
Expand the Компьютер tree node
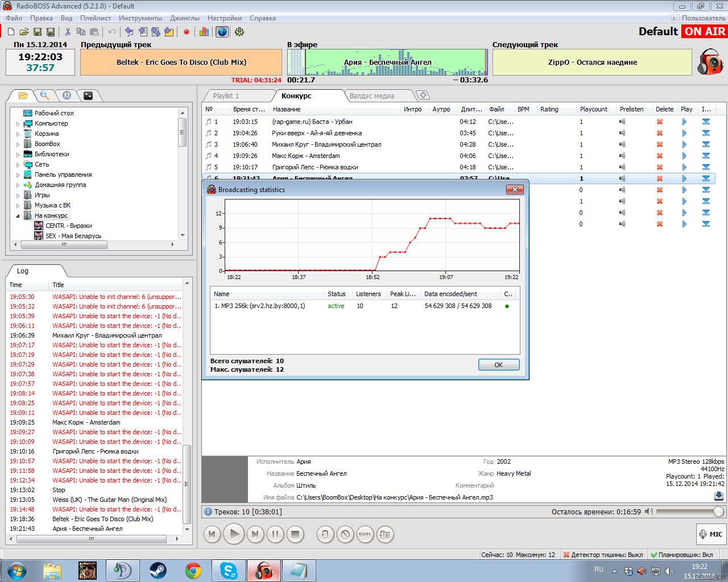pos(18,124)
